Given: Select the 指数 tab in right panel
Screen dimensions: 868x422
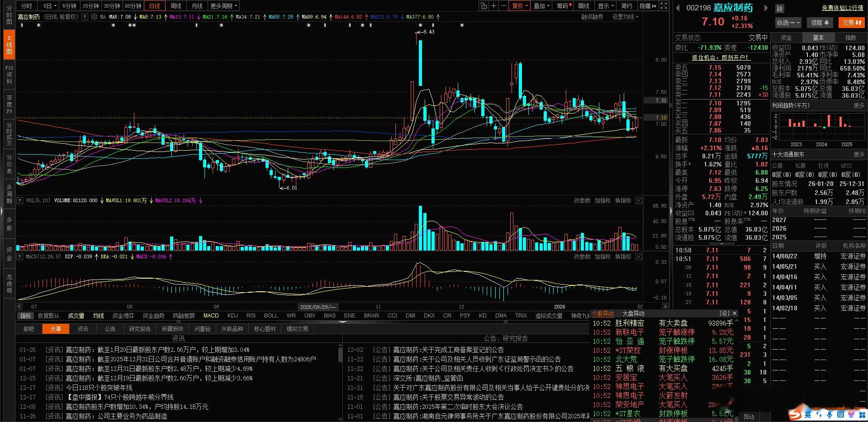Looking at the screenshot, I should click(x=851, y=38).
